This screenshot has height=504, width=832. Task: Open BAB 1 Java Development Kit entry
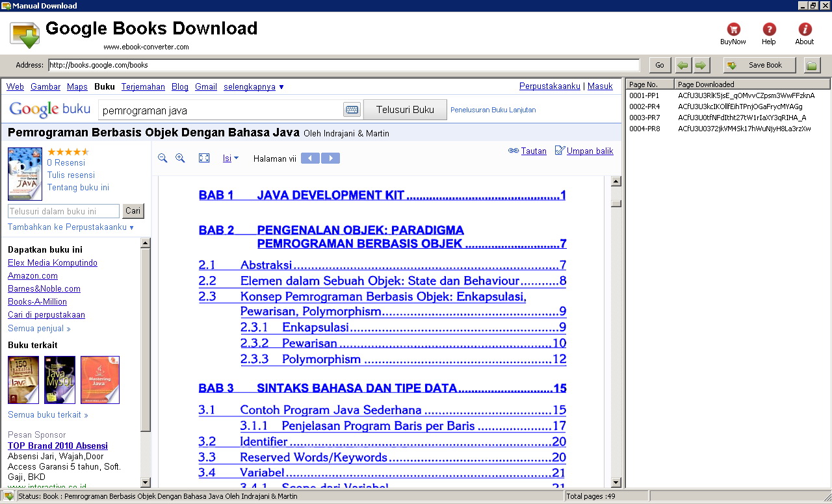click(382, 195)
